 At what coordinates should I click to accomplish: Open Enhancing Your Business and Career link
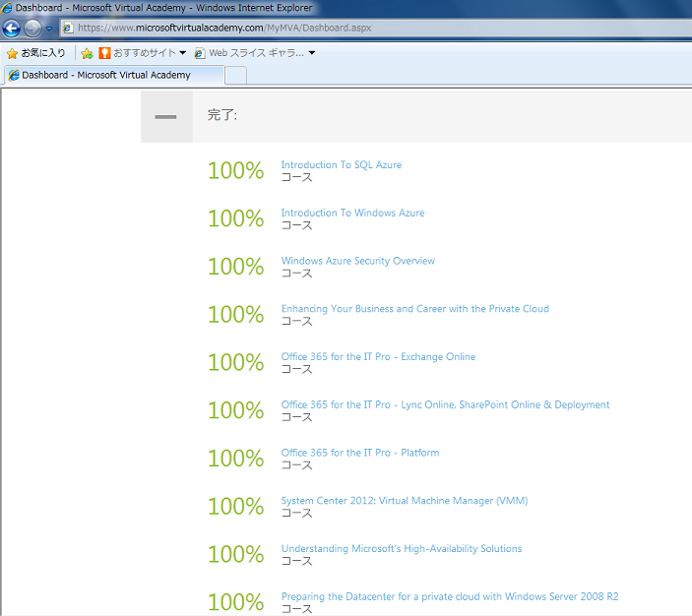click(414, 309)
